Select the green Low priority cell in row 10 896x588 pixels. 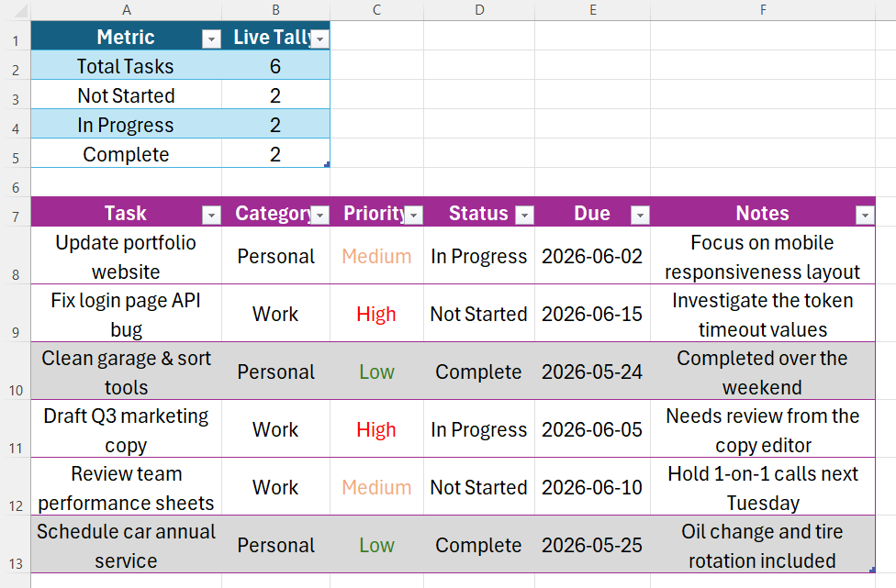pos(376,372)
